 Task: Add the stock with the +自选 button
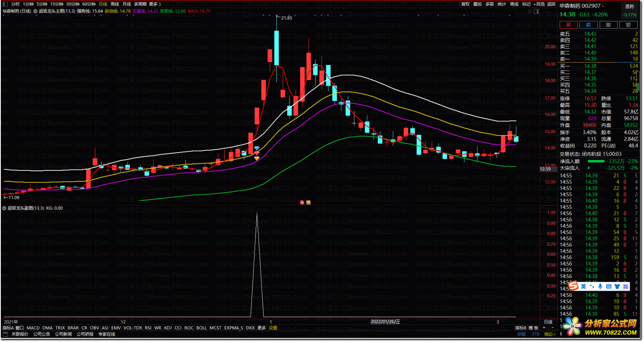click(539, 4)
